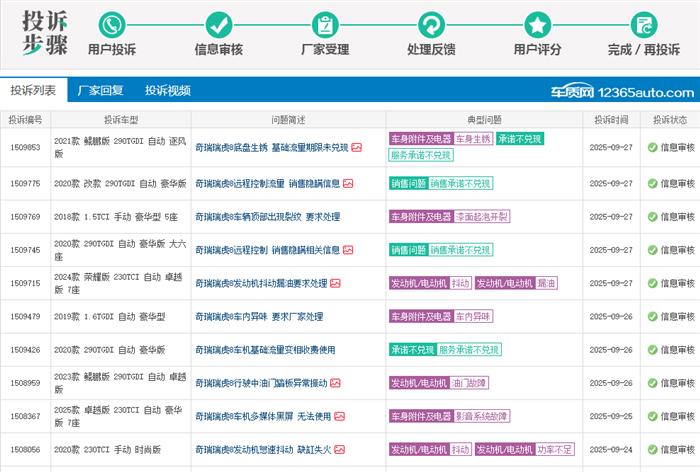Image resolution: width=700 pixels, height=472 pixels.
Task: Click the 处理反馈 refresh step icon
Action: [431, 25]
